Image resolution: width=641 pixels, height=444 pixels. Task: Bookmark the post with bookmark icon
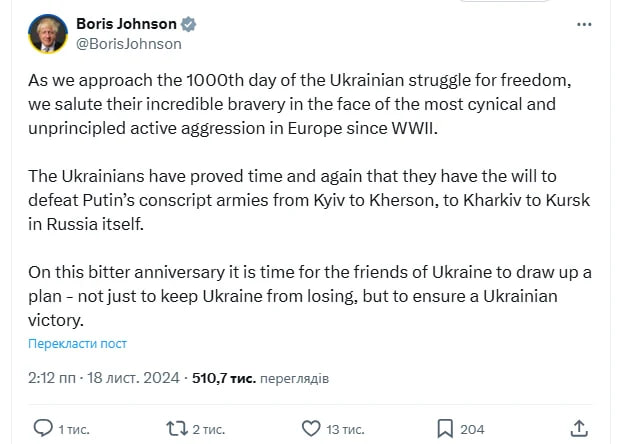[445, 428]
